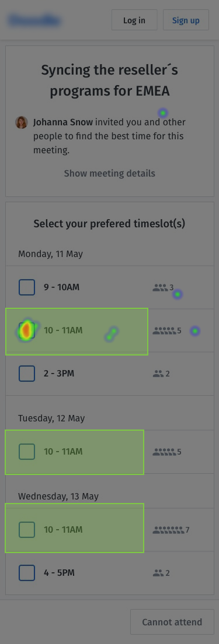Select the Monday 2 - 3PM checkbox
This screenshot has height=644, width=219.
point(27,374)
